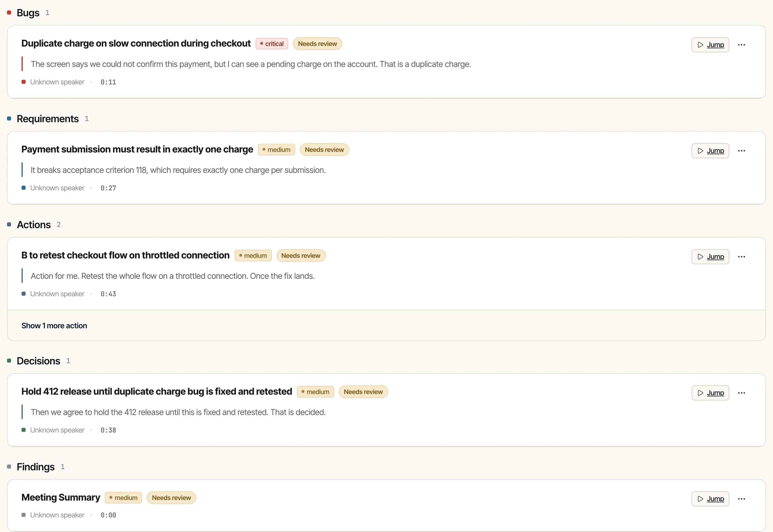The height and width of the screenshot is (532, 773).
Task: Click the 0:27 timestamp on requirement card
Action: pyautogui.click(x=108, y=188)
